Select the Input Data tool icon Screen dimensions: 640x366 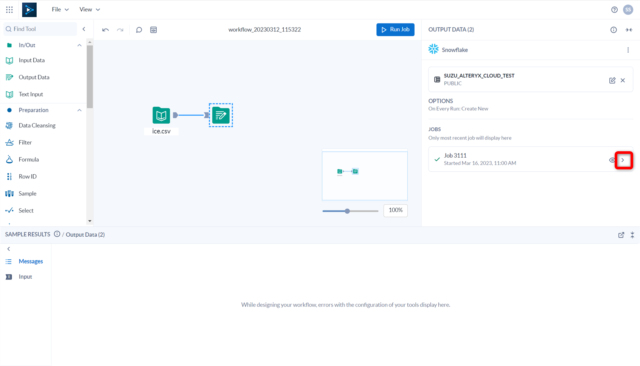(x=9, y=60)
